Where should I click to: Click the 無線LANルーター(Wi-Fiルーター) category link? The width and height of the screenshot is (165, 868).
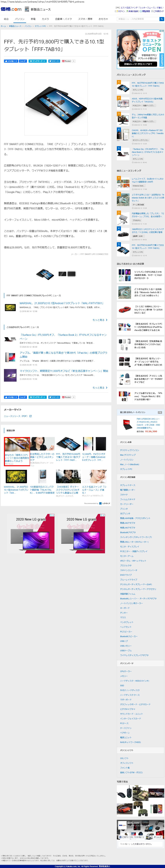[x=134, y=542]
